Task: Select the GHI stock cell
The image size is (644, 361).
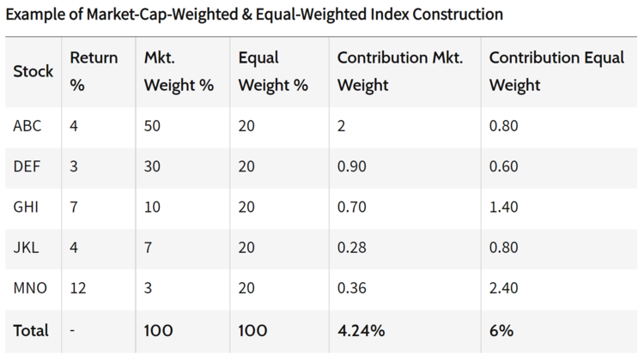Action: pyautogui.click(x=27, y=208)
